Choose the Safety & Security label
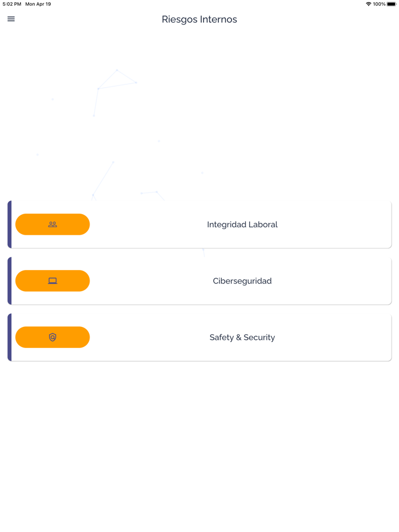Screen dimensions: 399x532 pyautogui.click(x=242, y=337)
